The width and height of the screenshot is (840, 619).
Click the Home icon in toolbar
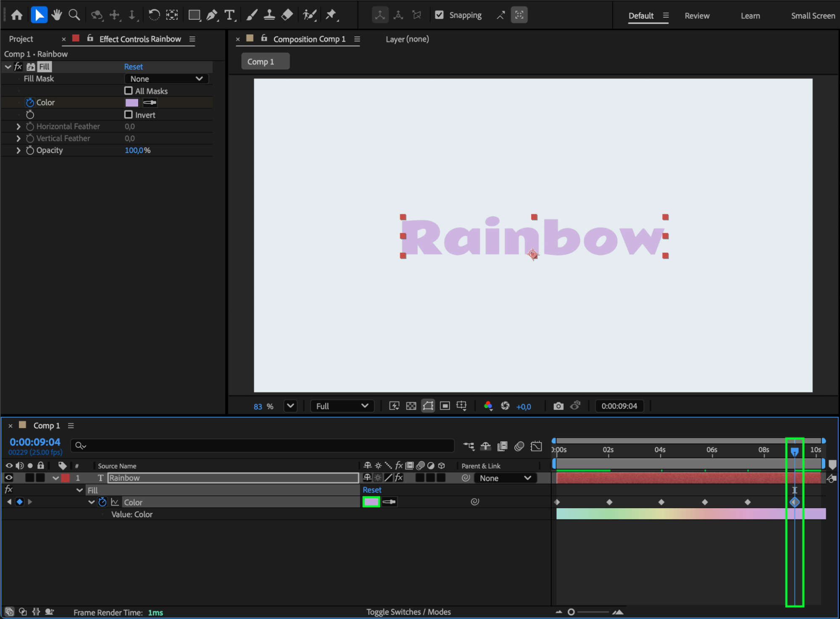point(17,15)
